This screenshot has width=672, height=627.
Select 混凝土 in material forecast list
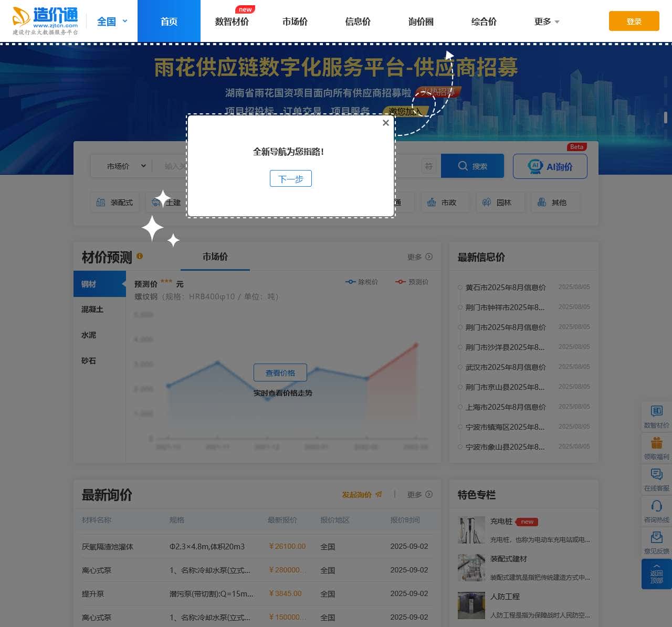(92, 310)
